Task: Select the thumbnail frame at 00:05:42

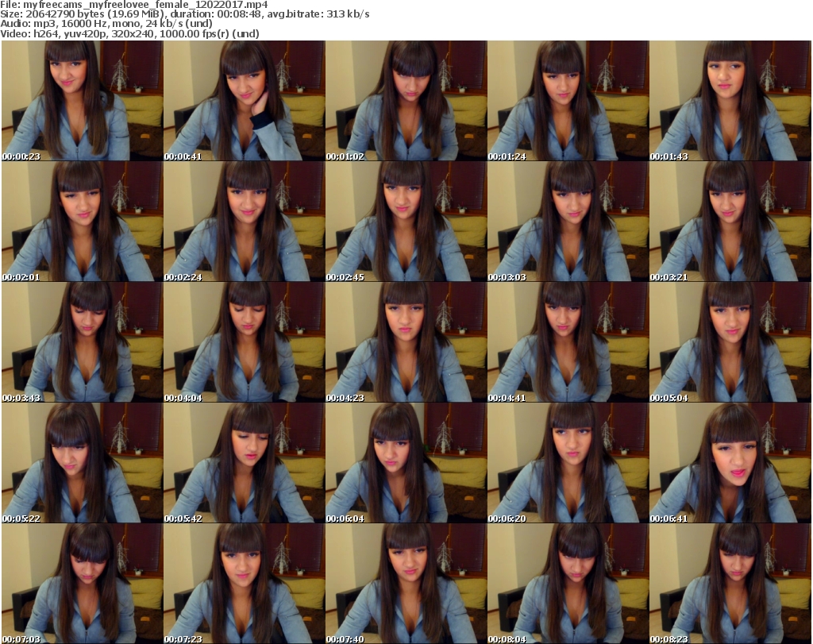Action: pos(245,463)
